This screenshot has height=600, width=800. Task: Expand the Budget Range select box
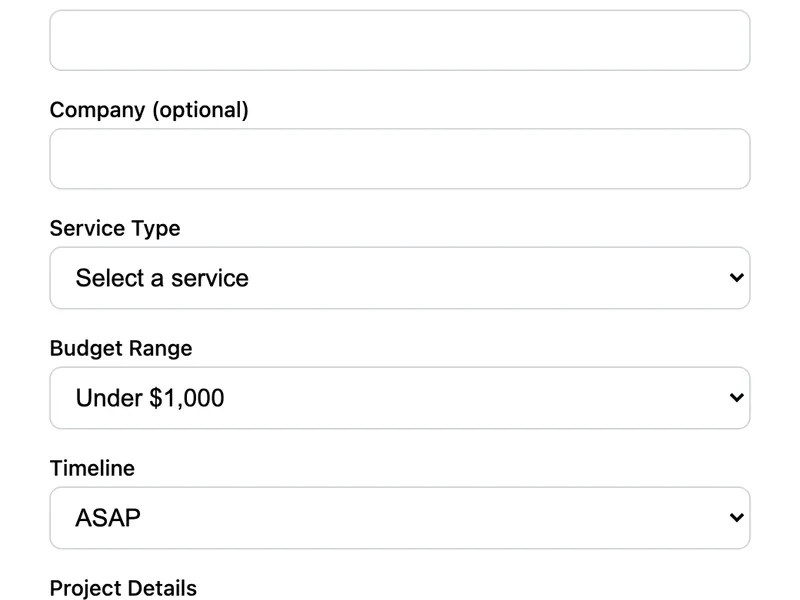400,398
